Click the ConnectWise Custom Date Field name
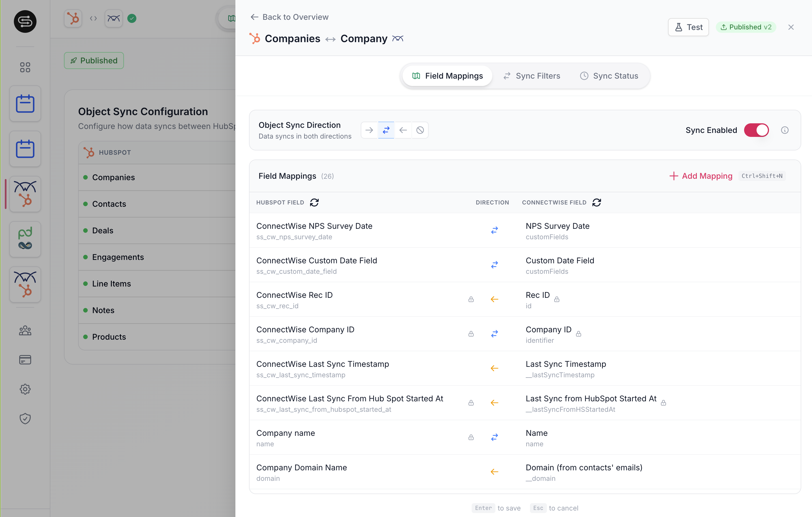Image resolution: width=812 pixels, height=517 pixels. [x=317, y=260]
